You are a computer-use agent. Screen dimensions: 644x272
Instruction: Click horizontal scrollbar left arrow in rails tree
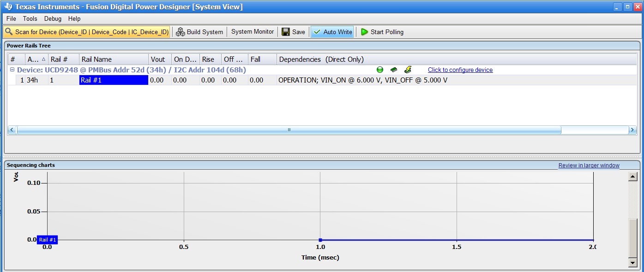12,130
